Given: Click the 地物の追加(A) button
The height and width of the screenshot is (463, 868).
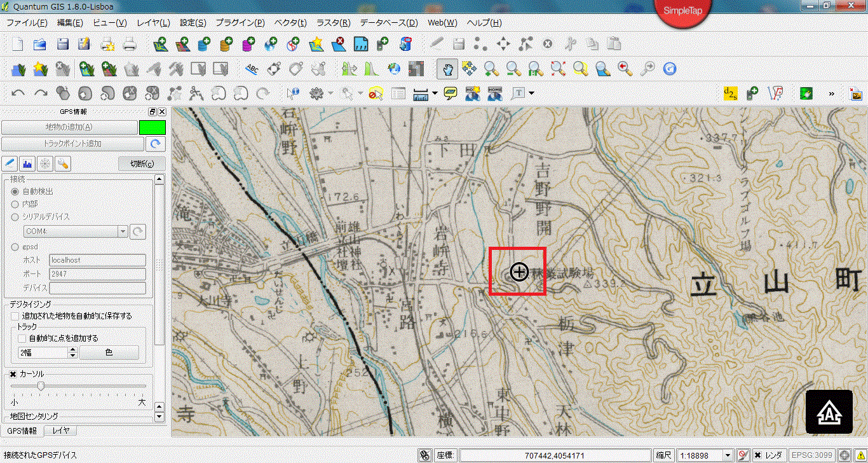Looking at the screenshot, I should coord(69,127).
